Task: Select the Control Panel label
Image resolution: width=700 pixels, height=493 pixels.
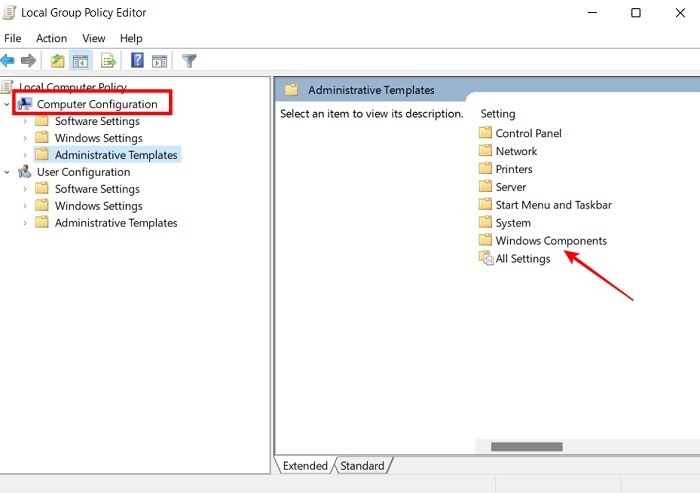Action: click(529, 133)
